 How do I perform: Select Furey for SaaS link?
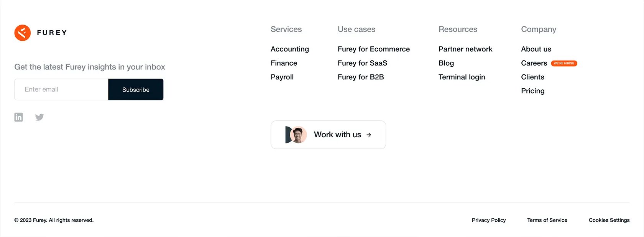click(362, 63)
